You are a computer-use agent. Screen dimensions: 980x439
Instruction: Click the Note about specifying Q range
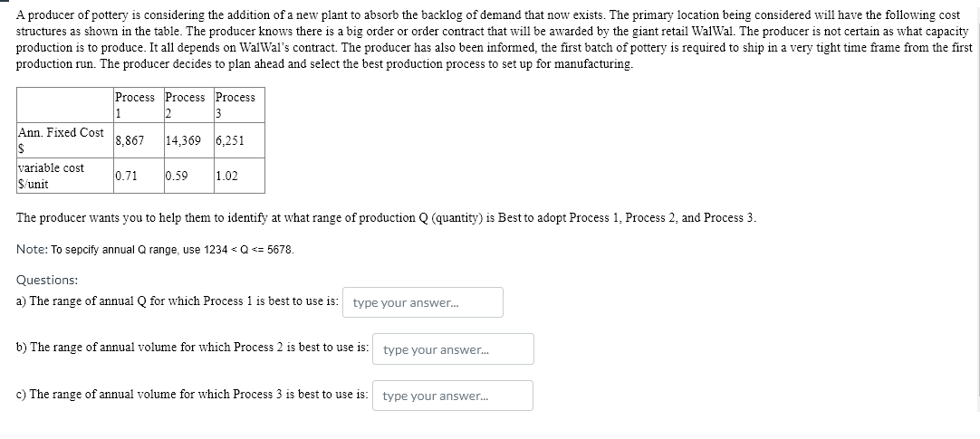click(x=155, y=249)
